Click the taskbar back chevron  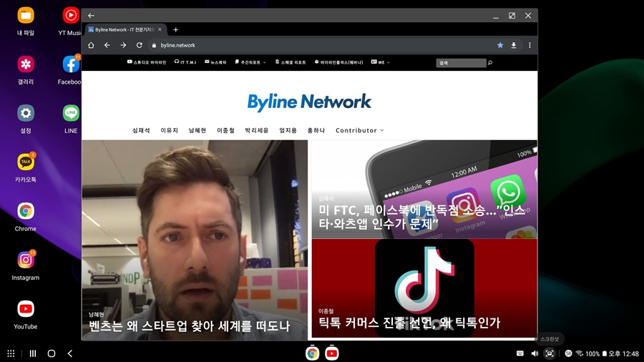70,353
